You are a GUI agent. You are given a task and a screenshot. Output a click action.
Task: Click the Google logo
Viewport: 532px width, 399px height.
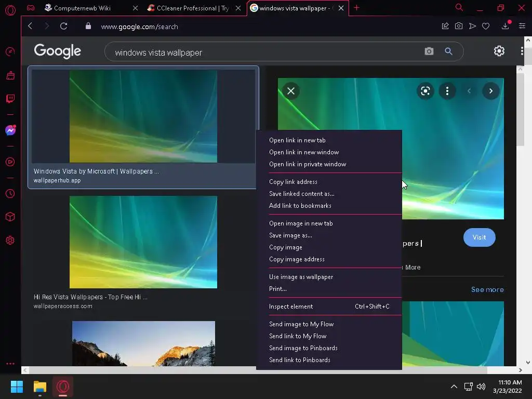57,51
